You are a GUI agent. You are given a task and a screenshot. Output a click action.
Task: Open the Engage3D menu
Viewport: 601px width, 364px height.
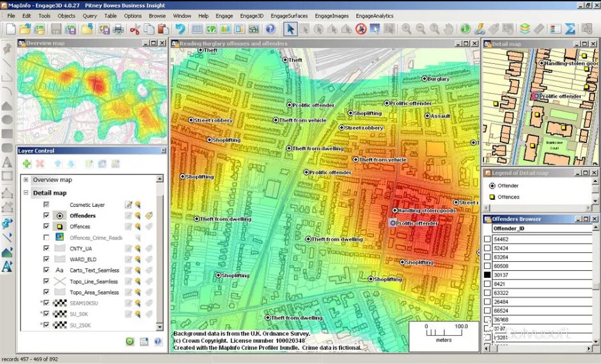point(252,16)
